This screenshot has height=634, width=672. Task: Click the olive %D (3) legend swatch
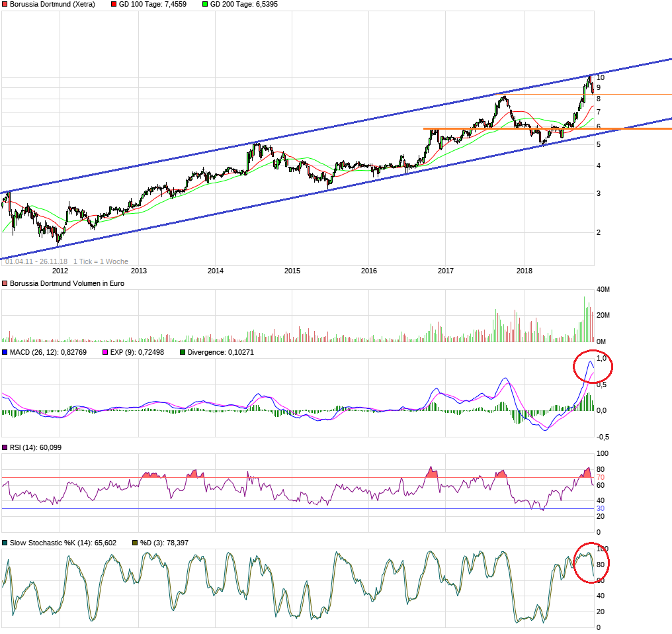pyautogui.click(x=135, y=543)
